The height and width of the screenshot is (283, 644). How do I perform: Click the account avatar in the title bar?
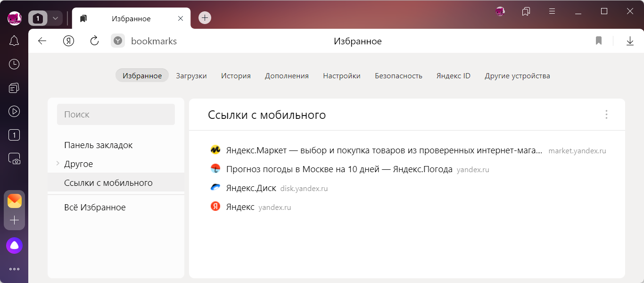pyautogui.click(x=500, y=11)
